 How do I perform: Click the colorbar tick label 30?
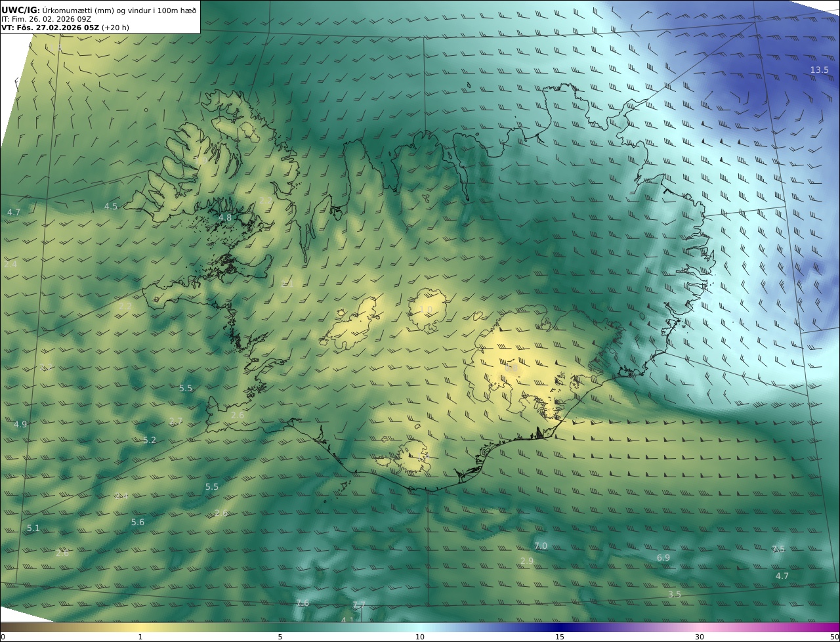[x=700, y=637]
